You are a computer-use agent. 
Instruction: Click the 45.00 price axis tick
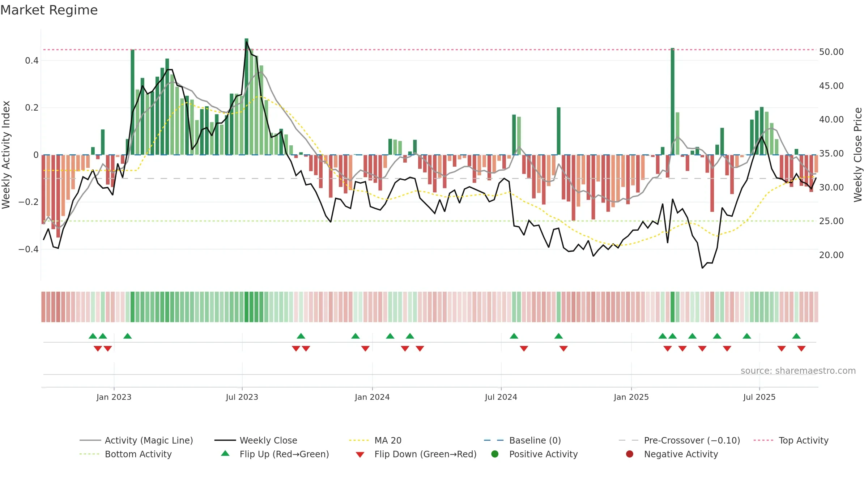tap(831, 86)
